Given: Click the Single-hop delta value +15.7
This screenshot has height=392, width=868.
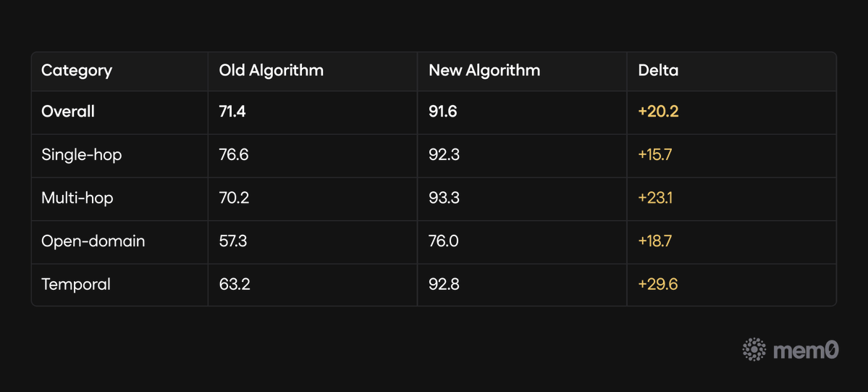Looking at the screenshot, I should pyautogui.click(x=654, y=154).
